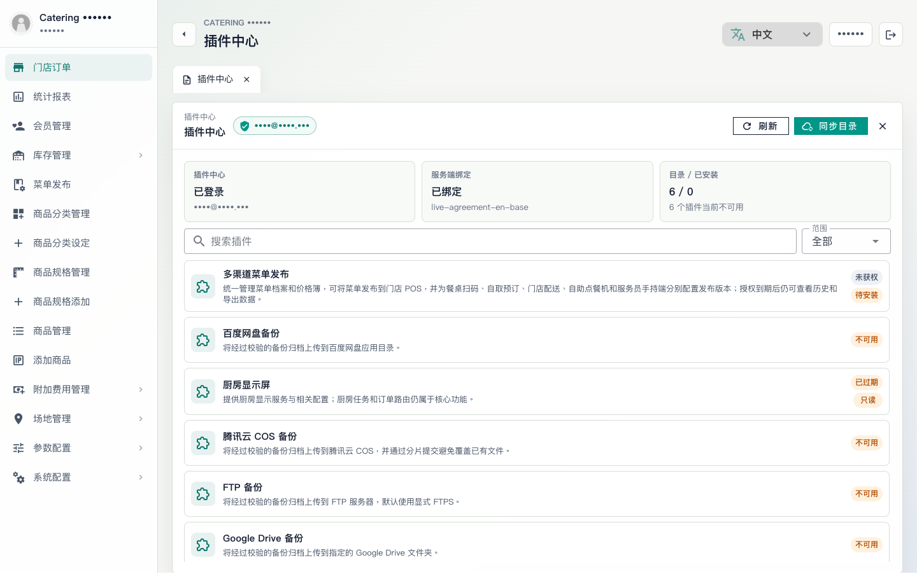Click the 待安装 status badge
The width and height of the screenshot is (917, 588).
click(x=866, y=295)
